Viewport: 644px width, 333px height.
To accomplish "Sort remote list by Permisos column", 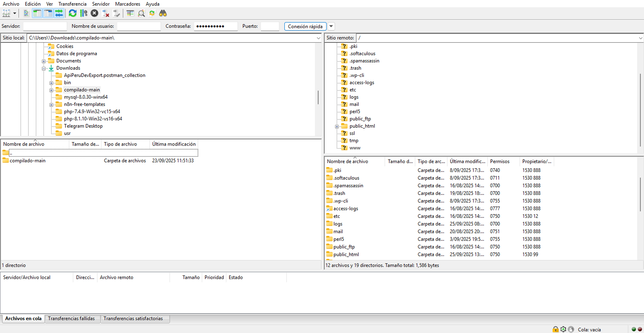I will (x=503, y=161).
